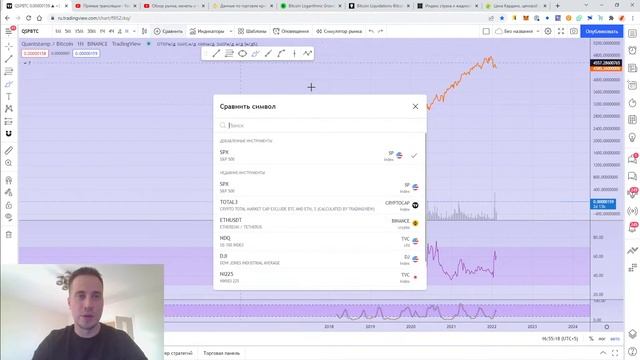Toggle log scale button

602,339
